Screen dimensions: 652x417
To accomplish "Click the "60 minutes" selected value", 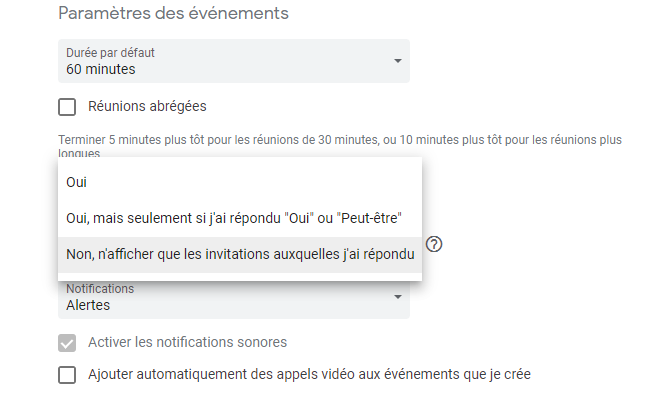I will [101, 69].
